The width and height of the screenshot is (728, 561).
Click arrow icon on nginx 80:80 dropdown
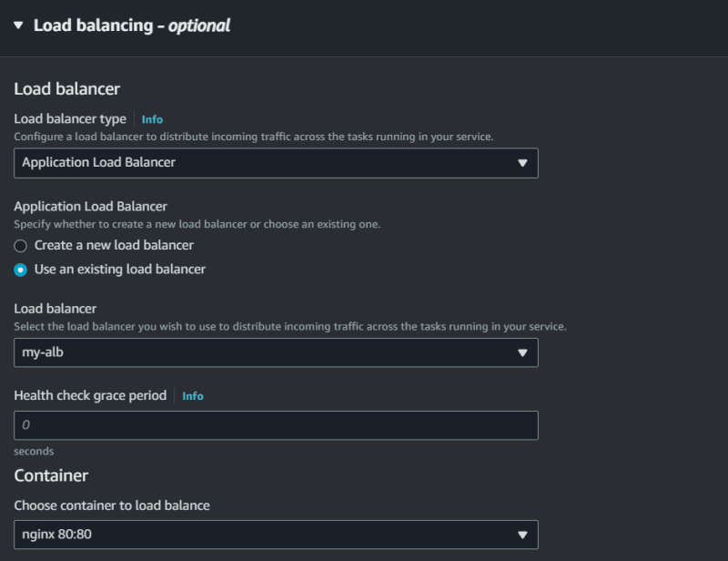522,535
